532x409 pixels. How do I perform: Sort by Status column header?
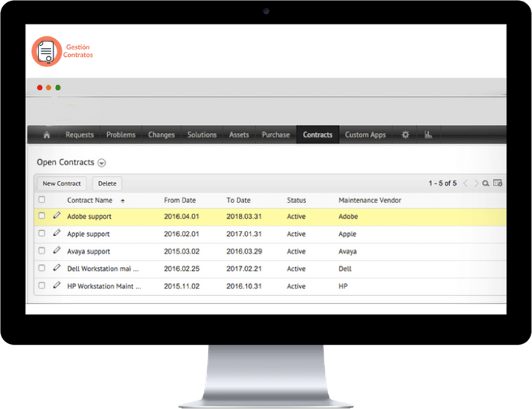[x=296, y=200]
